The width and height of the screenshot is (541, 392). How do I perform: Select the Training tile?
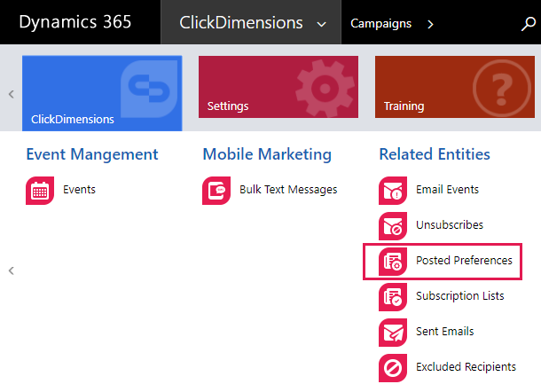click(455, 87)
